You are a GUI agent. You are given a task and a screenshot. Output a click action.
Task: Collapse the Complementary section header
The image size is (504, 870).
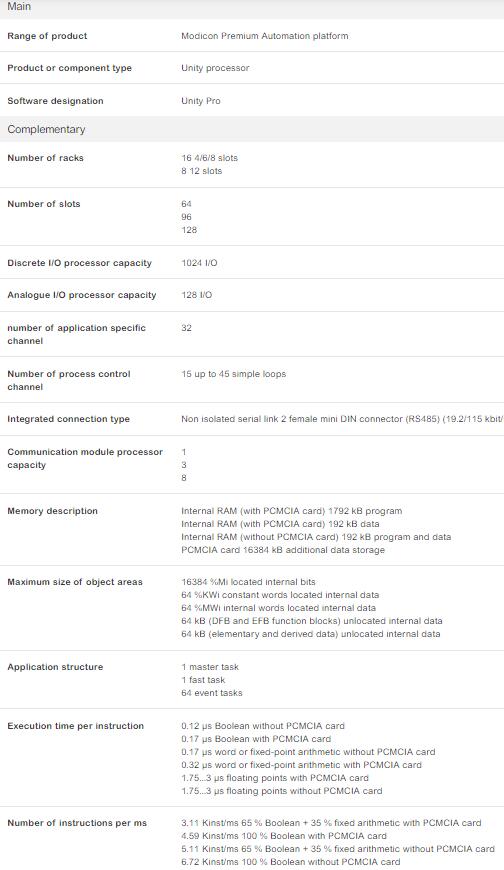(x=252, y=129)
